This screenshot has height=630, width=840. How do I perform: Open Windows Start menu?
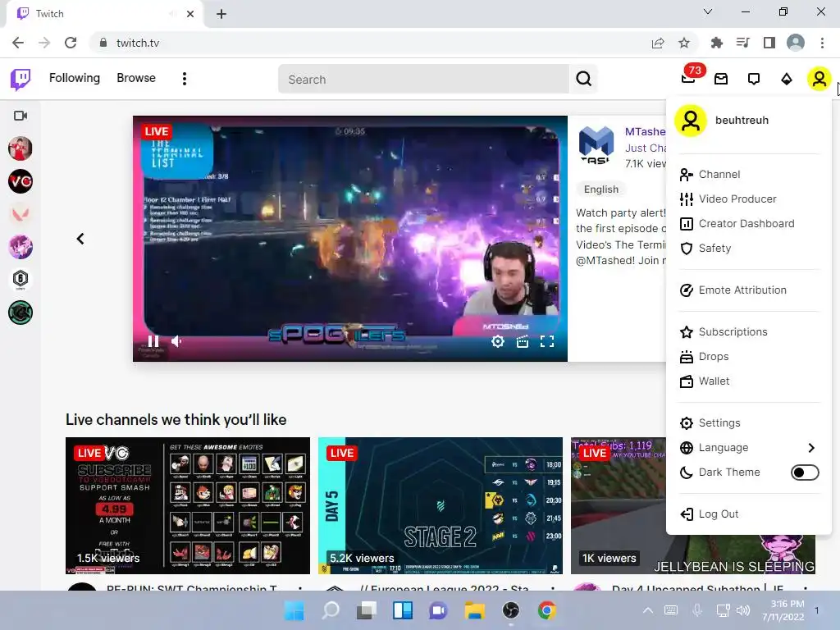[294, 610]
